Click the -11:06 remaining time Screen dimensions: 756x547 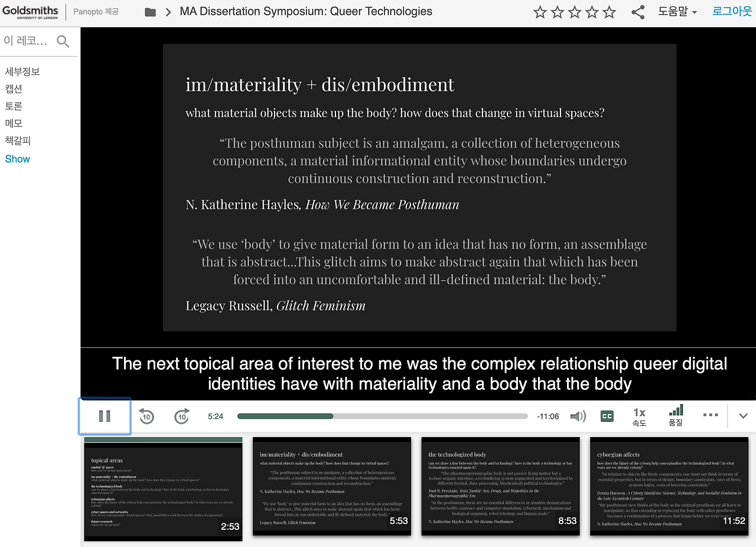[548, 416]
